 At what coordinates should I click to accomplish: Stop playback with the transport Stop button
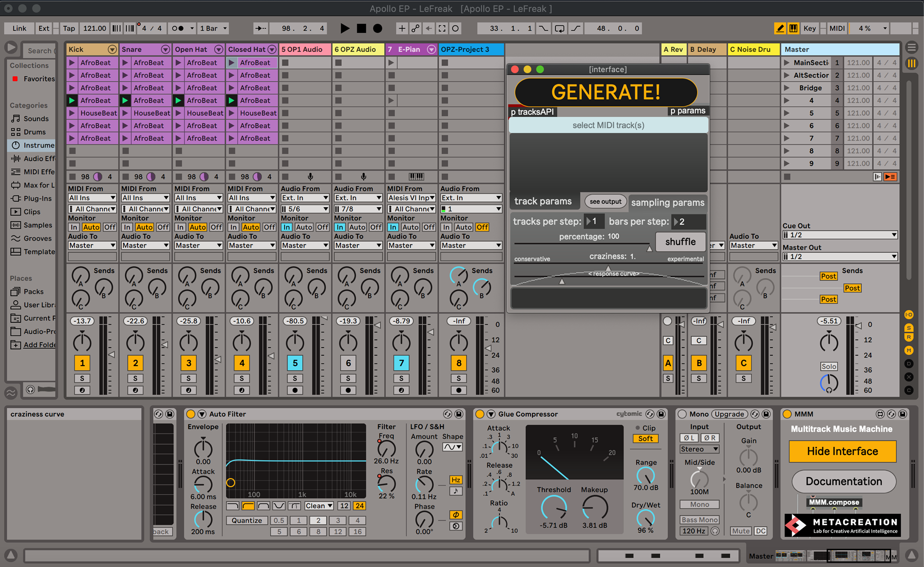point(361,28)
